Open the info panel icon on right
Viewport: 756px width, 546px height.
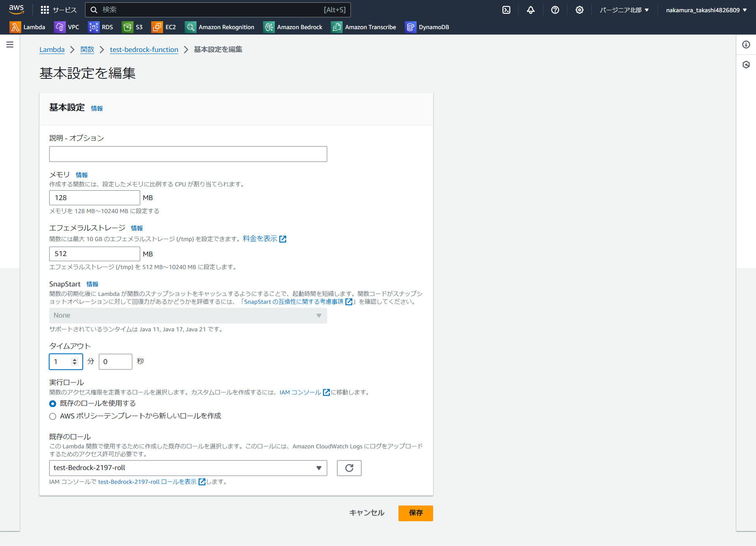tap(746, 45)
